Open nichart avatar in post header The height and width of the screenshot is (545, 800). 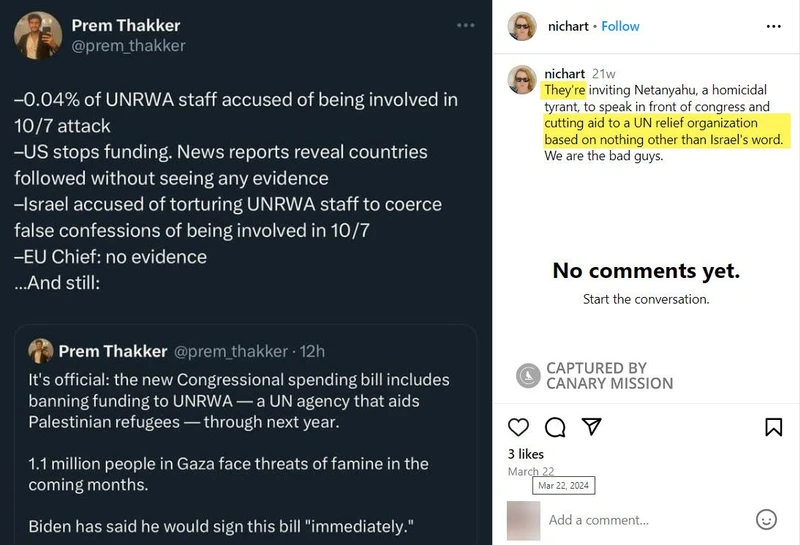tap(522, 26)
